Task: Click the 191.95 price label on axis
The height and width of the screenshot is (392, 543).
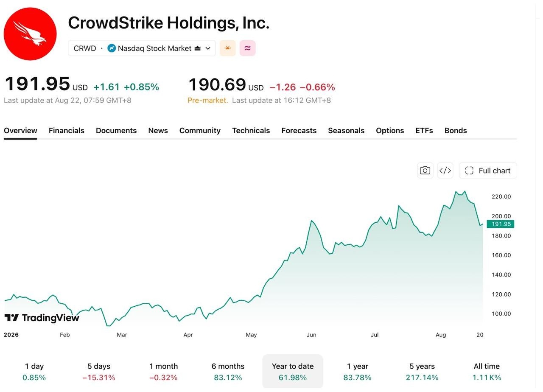Action: 501,224
